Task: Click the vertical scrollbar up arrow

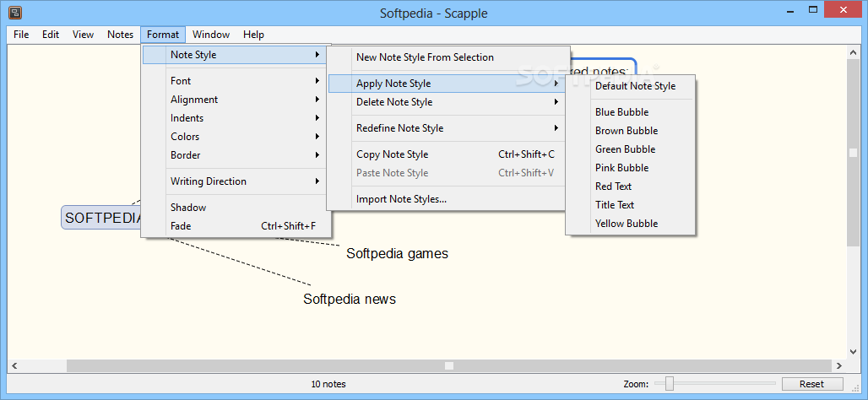Action: coord(853,52)
